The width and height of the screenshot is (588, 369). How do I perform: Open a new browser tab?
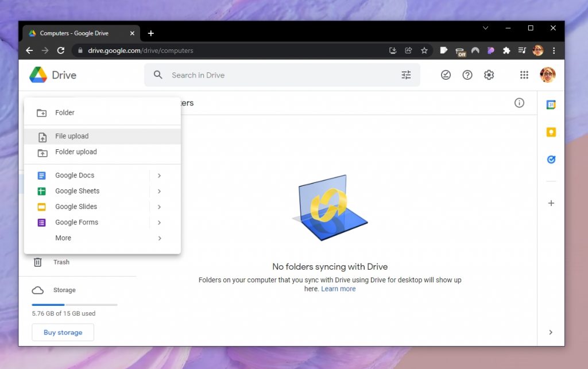[151, 33]
